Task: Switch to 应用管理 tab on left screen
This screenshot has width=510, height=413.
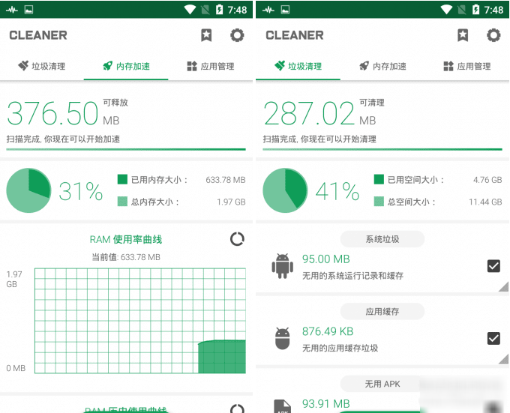Action: pos(210,66)
